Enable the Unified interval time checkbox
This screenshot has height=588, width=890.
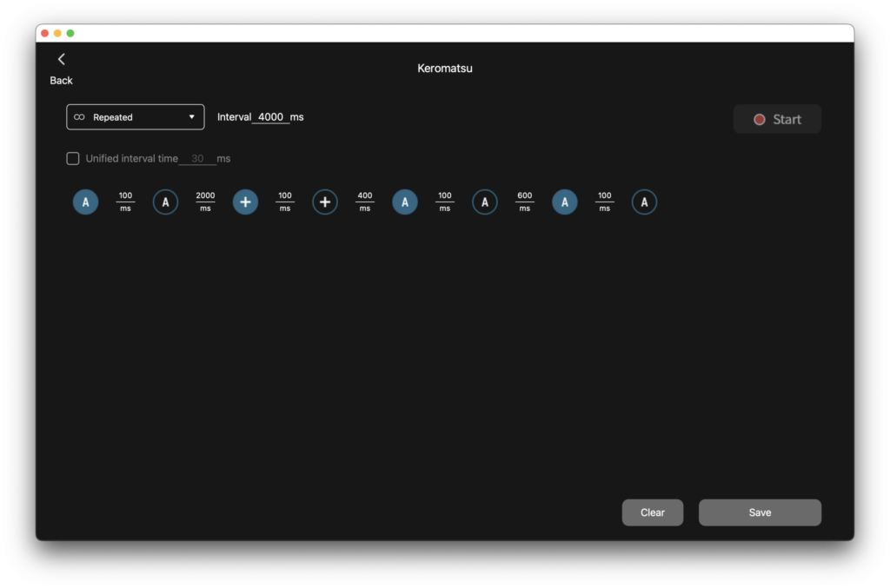pos(73,159)
